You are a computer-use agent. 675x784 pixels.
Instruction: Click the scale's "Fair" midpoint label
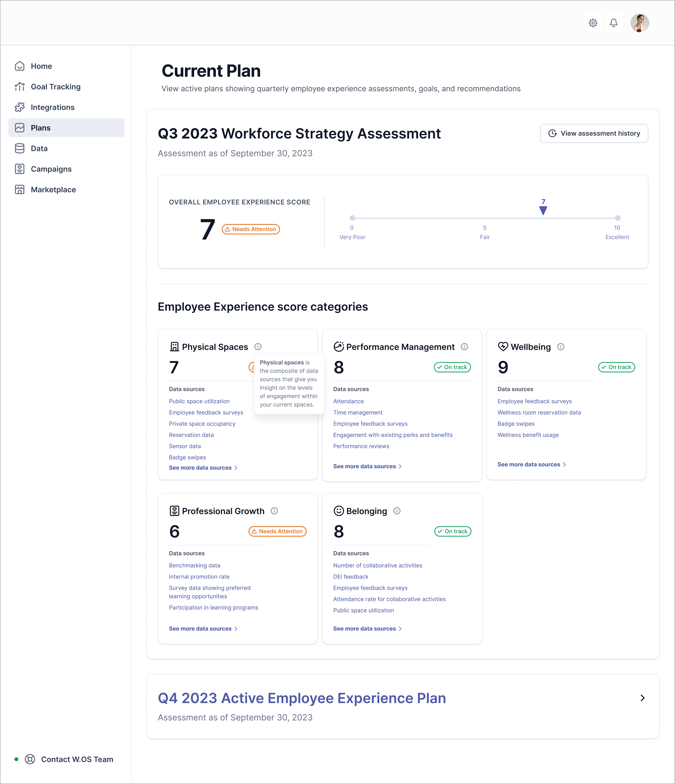pyautogui.click(x=485, y=237)
